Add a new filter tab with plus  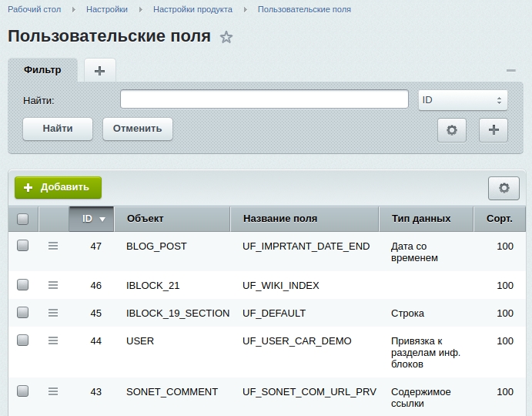(x=99, y=71)
